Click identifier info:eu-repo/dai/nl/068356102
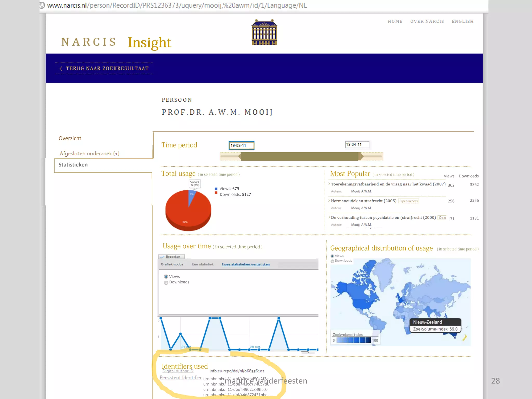This screenshot has height=399, width=532. [x=237, y=371]
